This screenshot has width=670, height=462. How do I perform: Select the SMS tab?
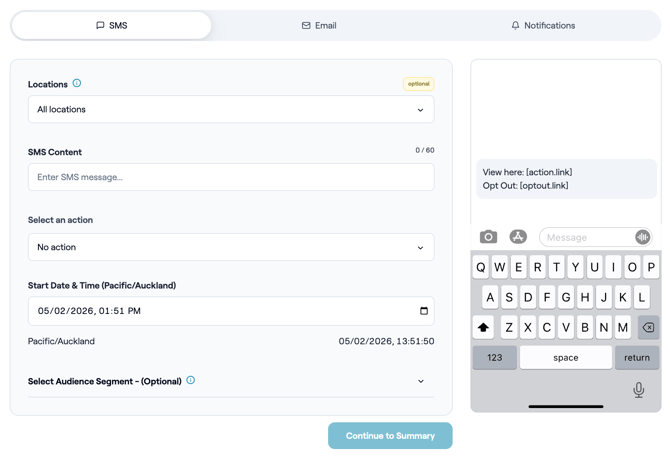pyautogui.click(x=112, y=26)
